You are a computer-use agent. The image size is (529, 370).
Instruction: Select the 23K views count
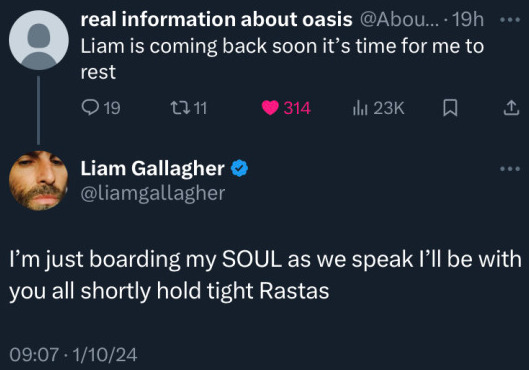389,108
